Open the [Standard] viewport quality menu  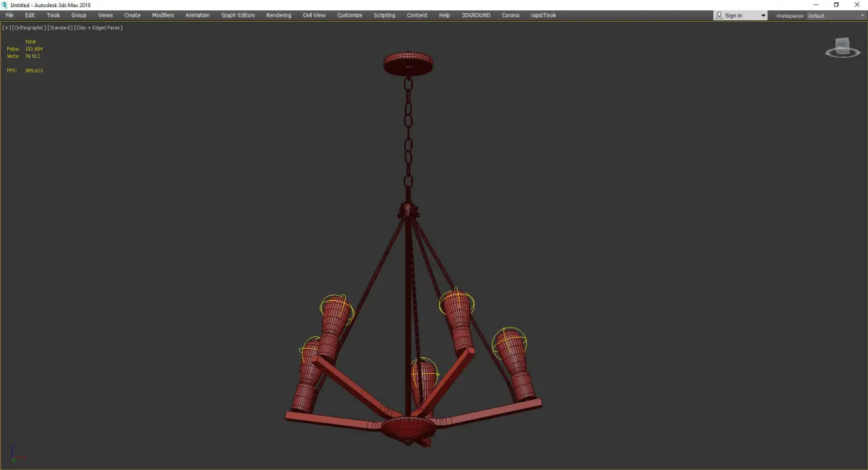(x=59, y=27)
